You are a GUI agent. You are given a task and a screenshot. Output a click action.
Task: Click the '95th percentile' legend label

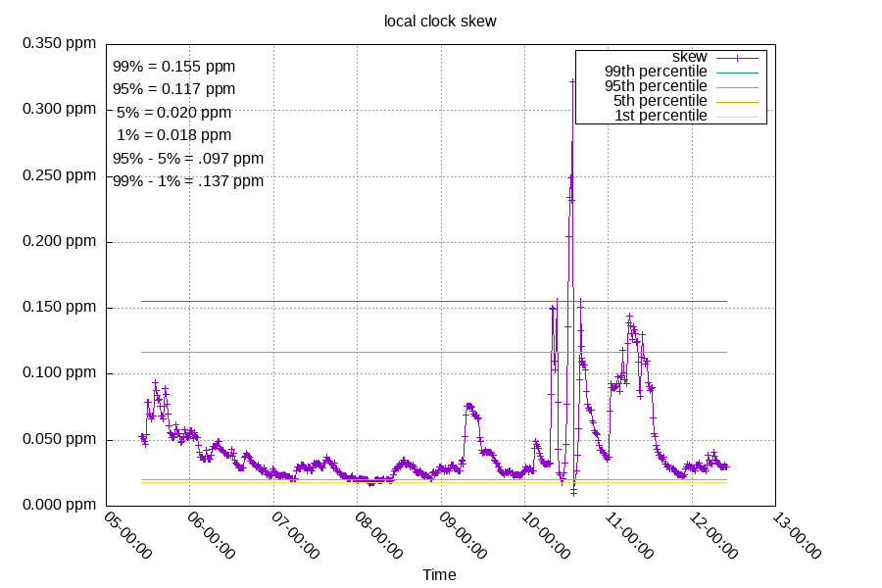(656, 86)
